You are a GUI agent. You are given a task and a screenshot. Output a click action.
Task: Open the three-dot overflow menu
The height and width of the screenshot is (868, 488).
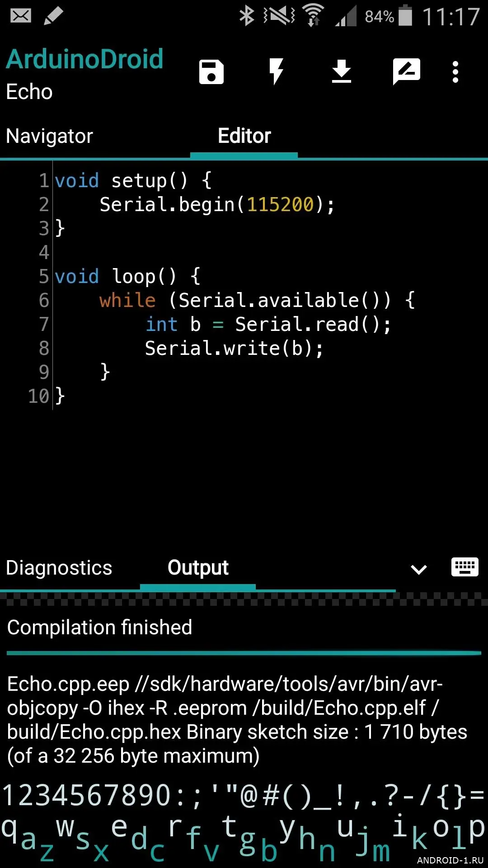(x=455, y=72)
